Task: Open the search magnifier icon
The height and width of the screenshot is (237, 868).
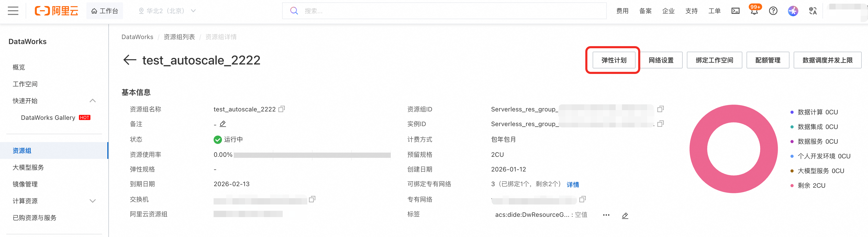Action: pyautogui.click(x=294, y=11)
